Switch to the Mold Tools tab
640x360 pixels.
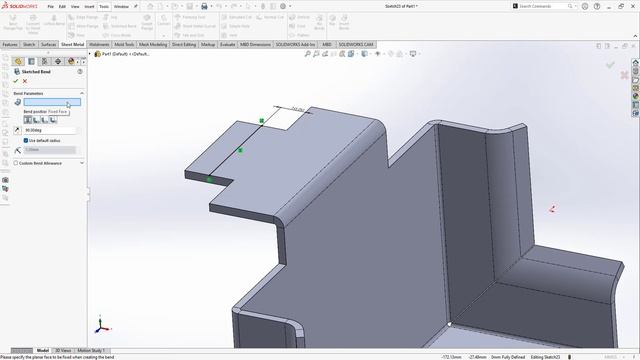(124, 44)
